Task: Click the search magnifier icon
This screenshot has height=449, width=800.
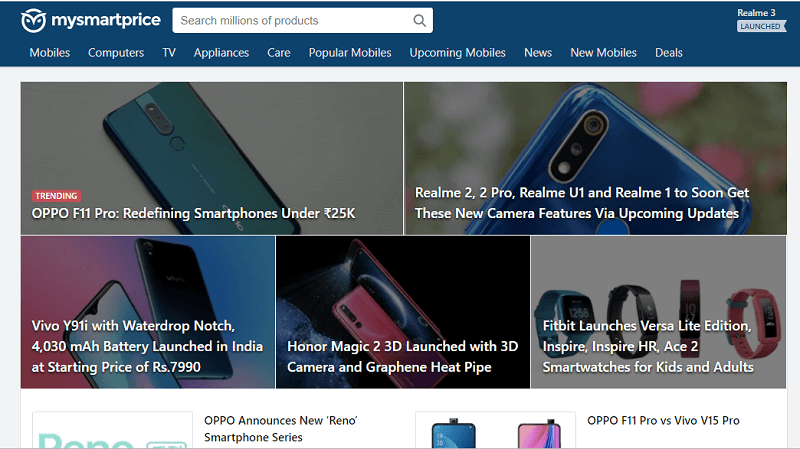Action: pyautogui.click(x=420, y=21)
